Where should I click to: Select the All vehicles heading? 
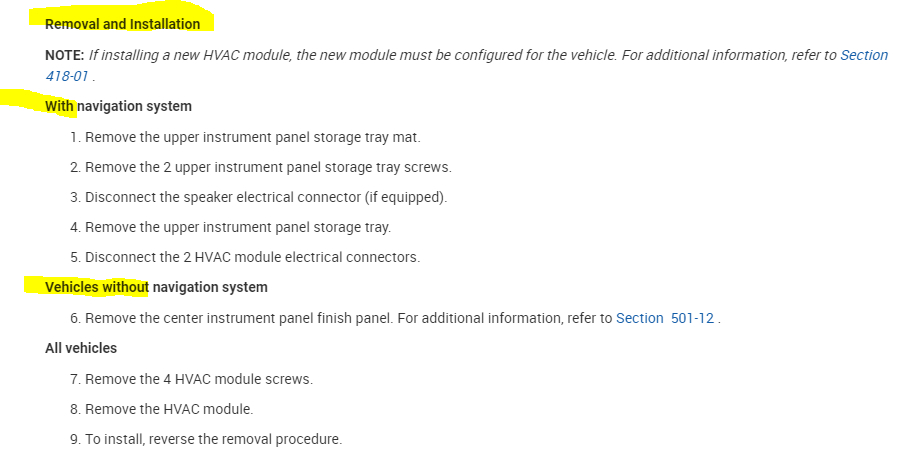coord(81,348)
